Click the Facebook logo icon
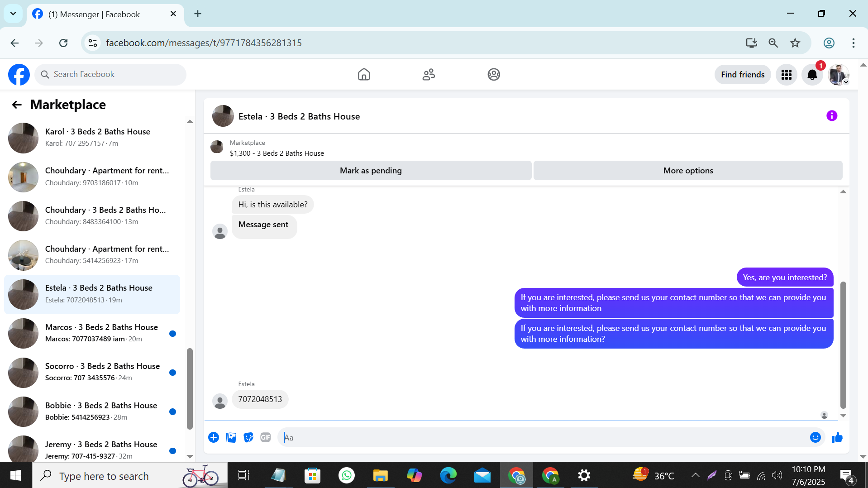Image resolution: width=868 pixels, height=488 pixels. pos(19,75)
